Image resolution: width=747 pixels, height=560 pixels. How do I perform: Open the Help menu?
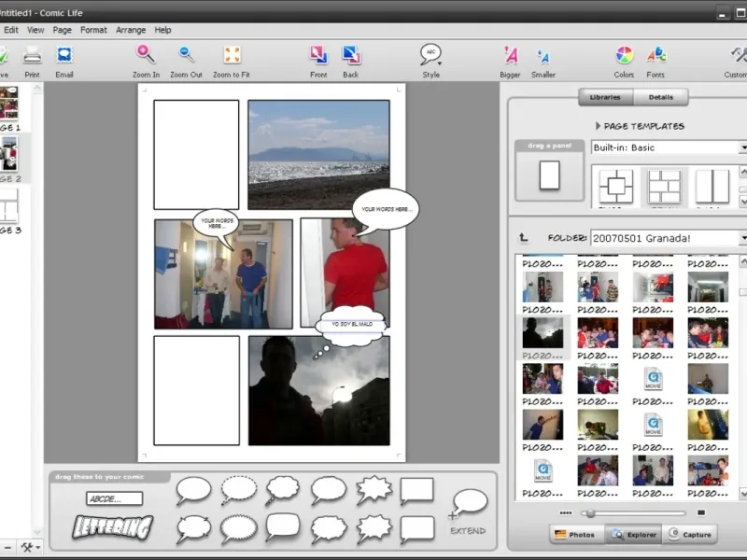[162, 30]
